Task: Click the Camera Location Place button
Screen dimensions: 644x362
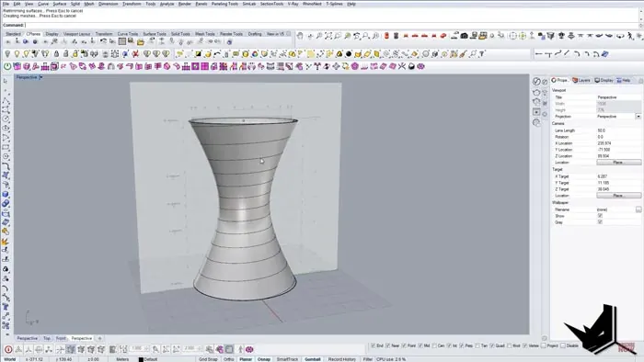Action: (618, 163)
